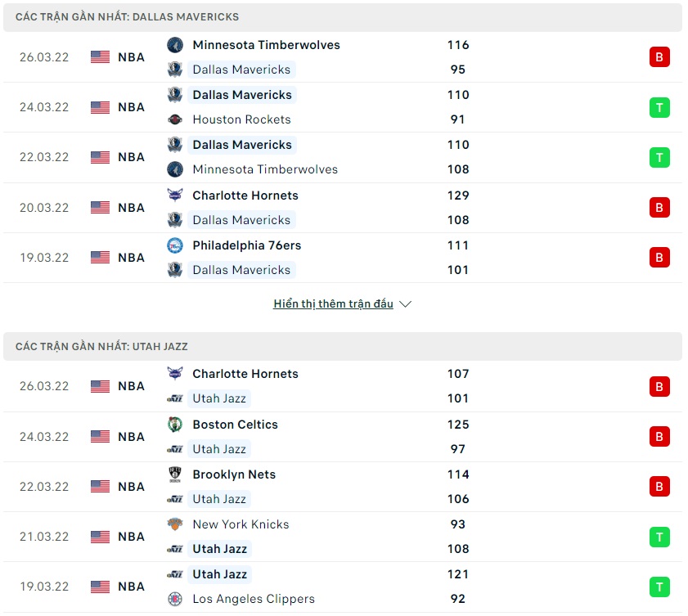This screenshot has width=688, height=616.
Task: Click the Philadelphia 76ers team logo
Action: [x=175, y=245]
